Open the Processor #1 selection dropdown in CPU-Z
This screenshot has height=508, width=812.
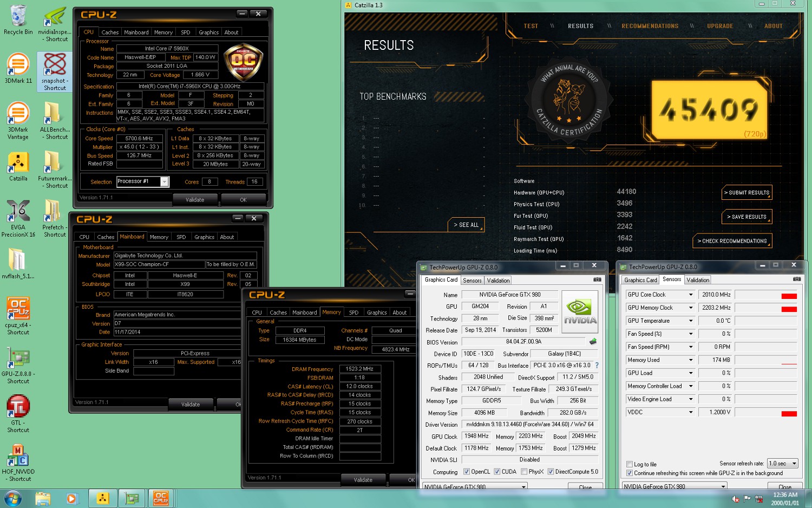165,182
